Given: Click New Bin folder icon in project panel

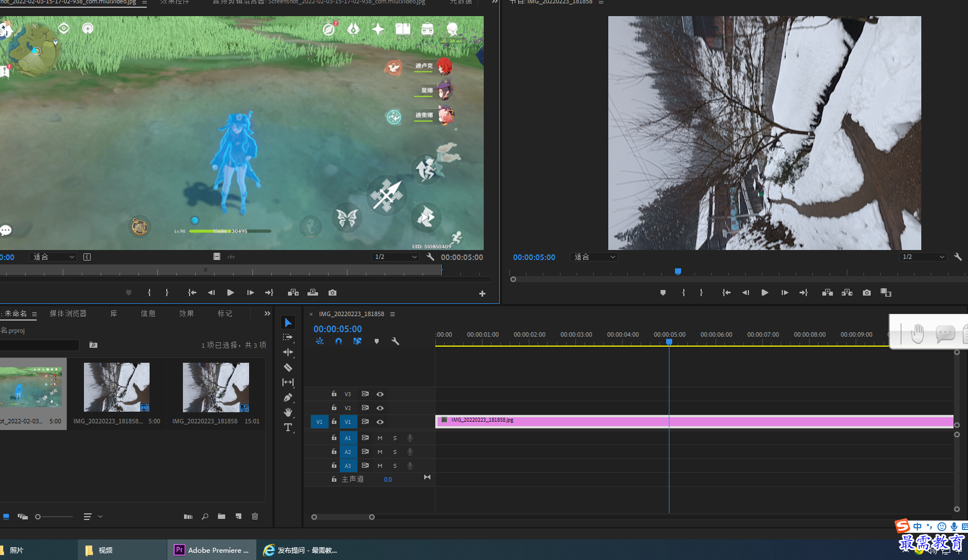Looking at the screenshot, I should tap(222, 517).
